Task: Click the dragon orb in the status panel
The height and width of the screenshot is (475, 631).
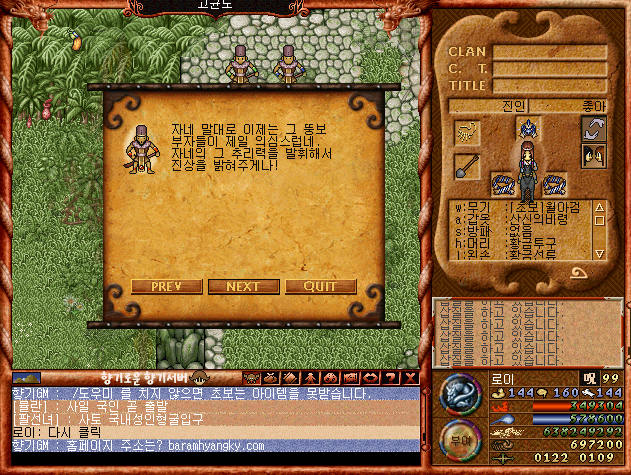Action: pyautogui.click(x=461, y=394)
